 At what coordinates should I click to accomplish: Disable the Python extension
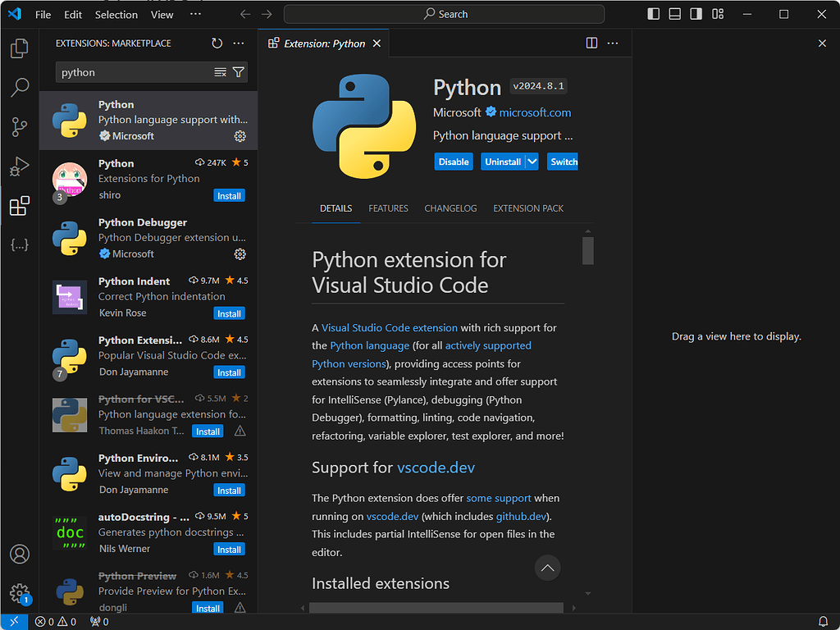click(x=454, y=162)
